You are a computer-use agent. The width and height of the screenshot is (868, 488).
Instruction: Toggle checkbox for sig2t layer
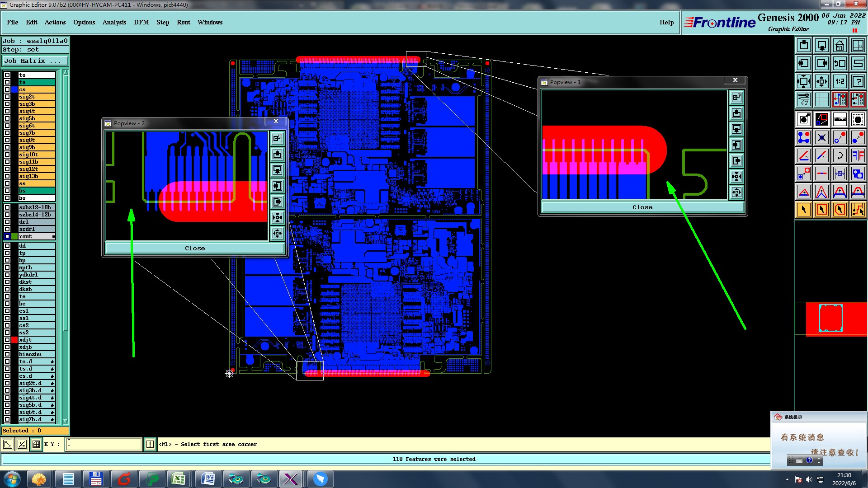click(x=7, y=97)
